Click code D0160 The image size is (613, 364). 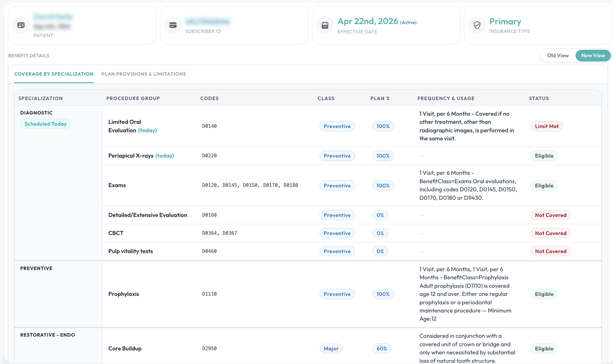coord(210,215)
